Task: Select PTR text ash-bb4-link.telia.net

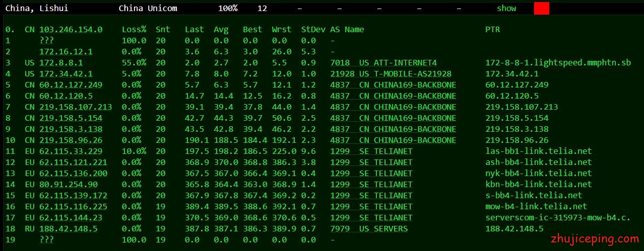Action: (x=539, y=162)
